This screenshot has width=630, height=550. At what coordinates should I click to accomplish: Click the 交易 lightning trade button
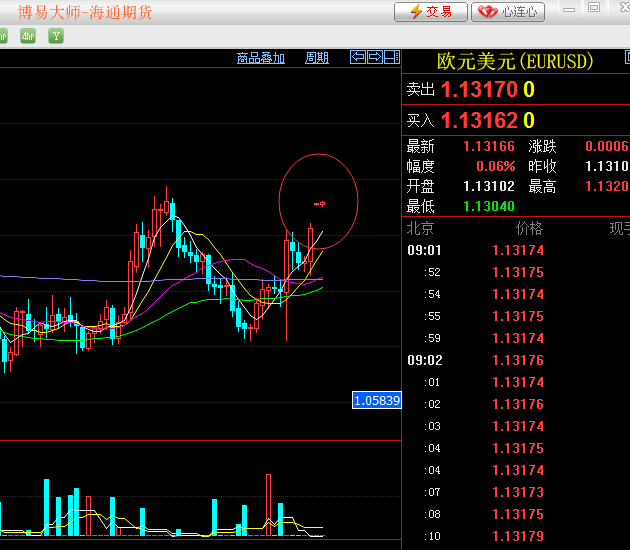(x=430, y=12)
